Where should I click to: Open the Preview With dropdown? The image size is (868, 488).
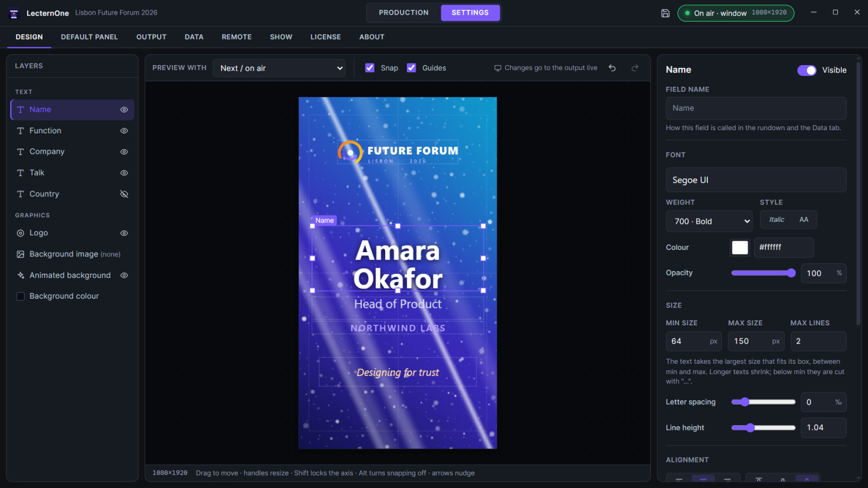click(279, 68)
